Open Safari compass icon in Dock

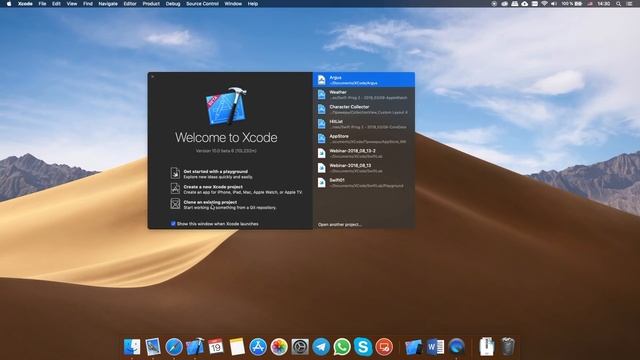[174, 347]
